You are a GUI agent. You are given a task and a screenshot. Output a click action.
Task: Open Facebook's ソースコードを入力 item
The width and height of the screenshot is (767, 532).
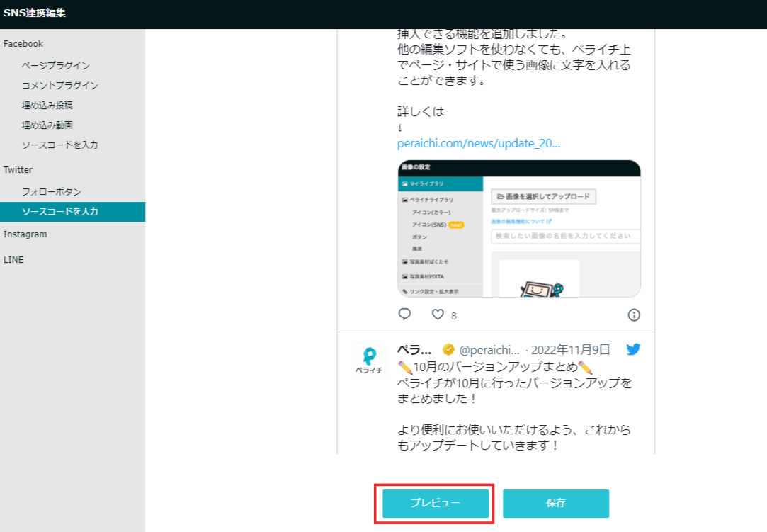pos(59,145)
